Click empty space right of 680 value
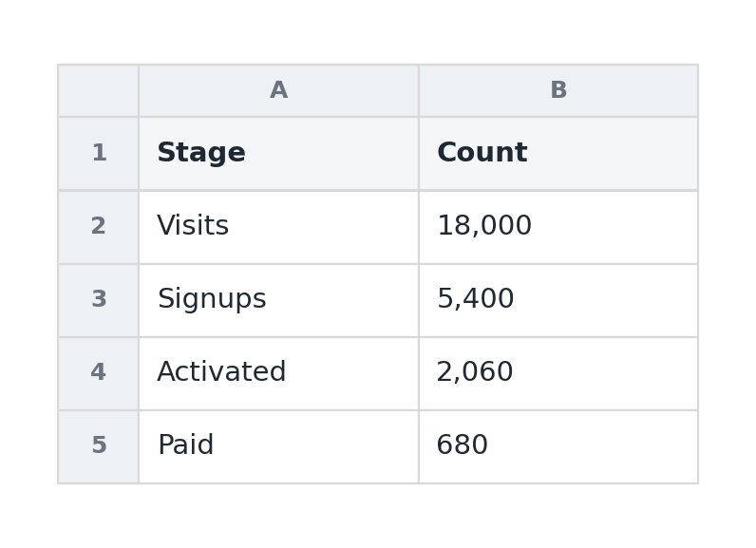 (593, 446)
